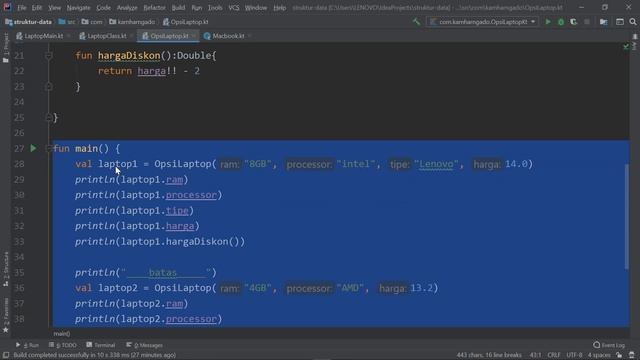Click line number 33 in gutter
This screenshot has height=360, width=640.
tap(19, 242)
